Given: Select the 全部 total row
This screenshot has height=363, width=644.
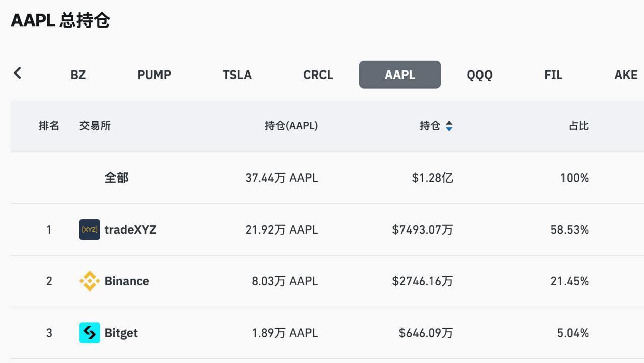Looking at the screenshot, I should (327, 178).
